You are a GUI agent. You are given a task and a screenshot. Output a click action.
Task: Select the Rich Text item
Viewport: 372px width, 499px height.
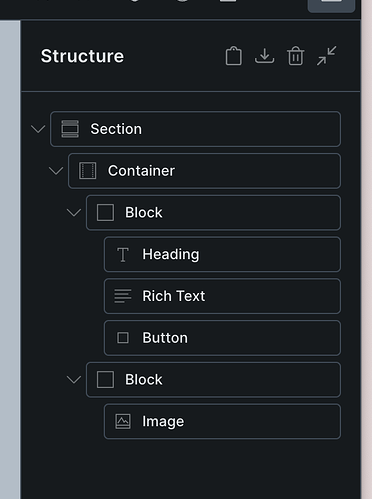[x=222, y=296]
